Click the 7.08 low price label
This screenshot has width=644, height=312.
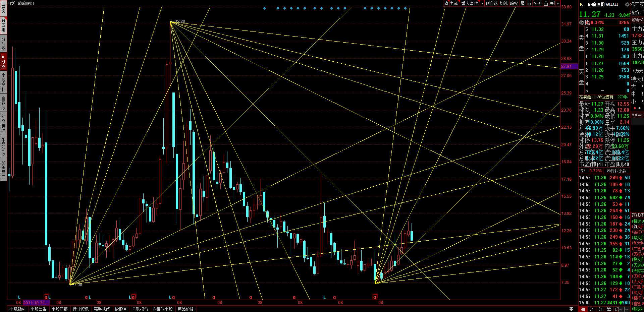(x=78, y=285)
